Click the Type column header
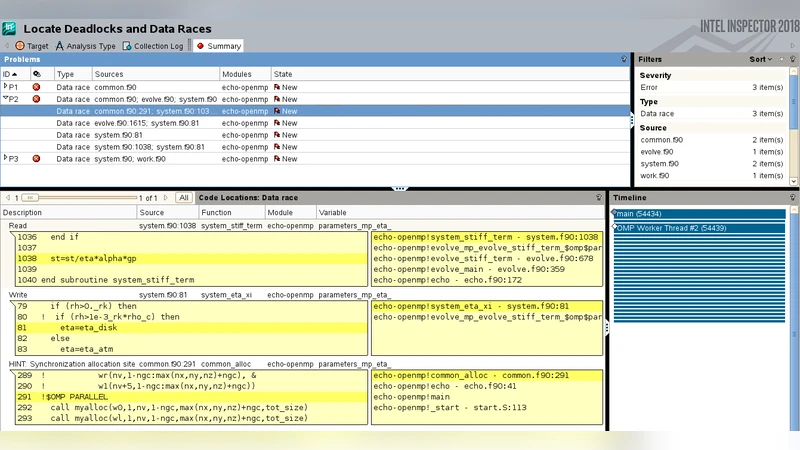This screenshot has width=800, height=450. (72, 74)
